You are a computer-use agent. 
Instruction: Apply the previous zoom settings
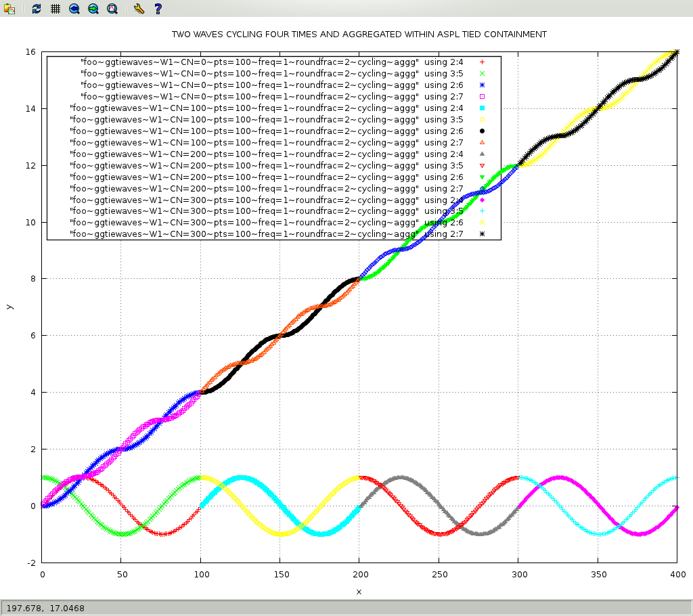[x=74, y=9]
